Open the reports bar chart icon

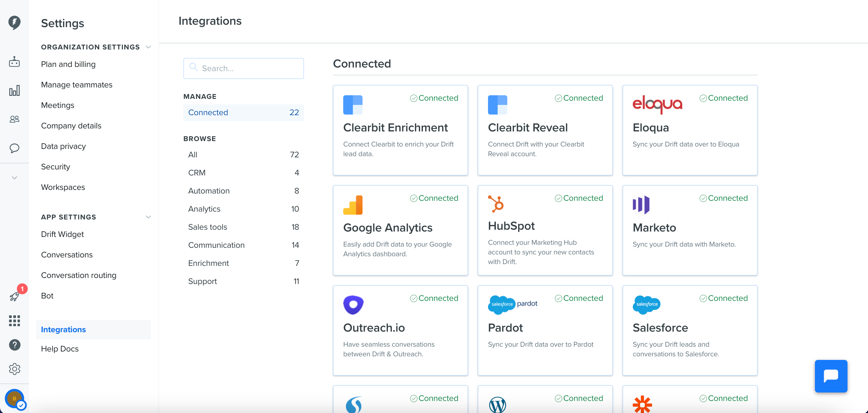click(14, 91)
